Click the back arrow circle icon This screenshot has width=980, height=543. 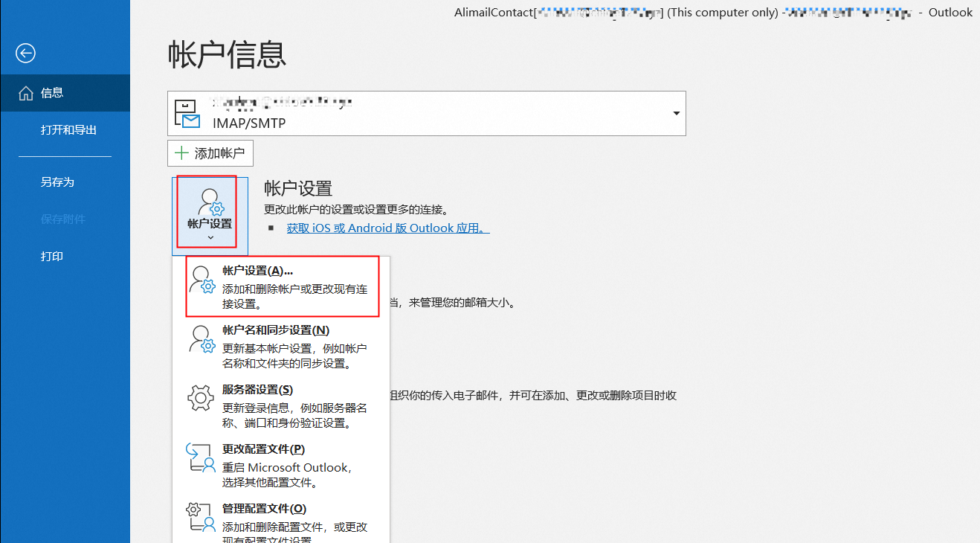click(26, 53)
